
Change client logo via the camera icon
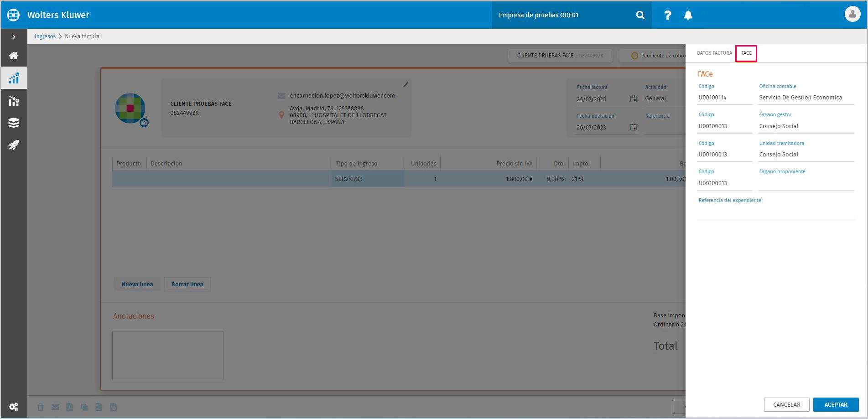click(x=144, y=123)
